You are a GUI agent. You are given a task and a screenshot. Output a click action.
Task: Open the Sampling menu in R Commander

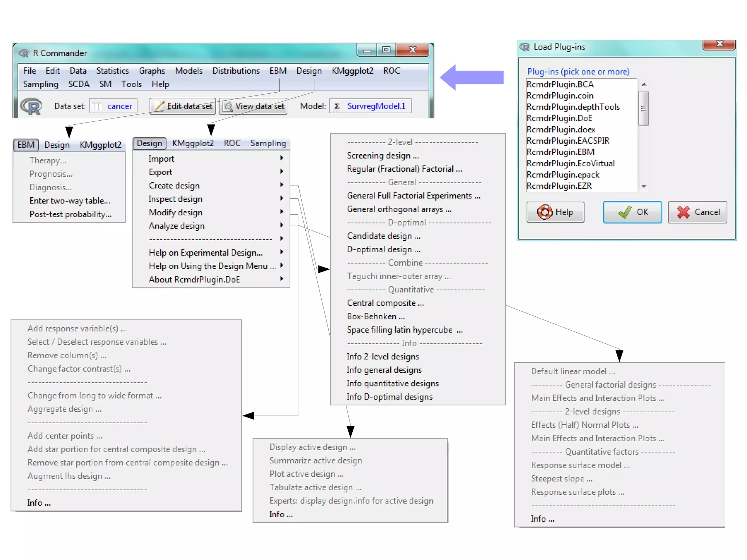(x=40, y=84)
